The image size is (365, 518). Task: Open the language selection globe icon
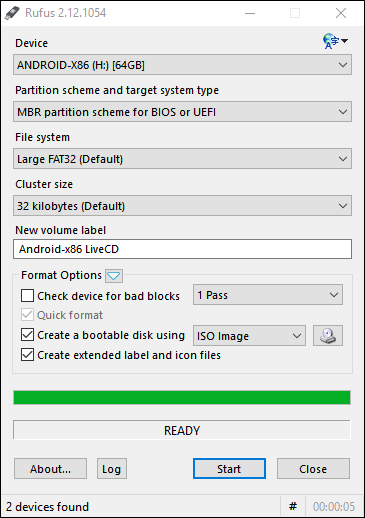[x=335, y=41]
